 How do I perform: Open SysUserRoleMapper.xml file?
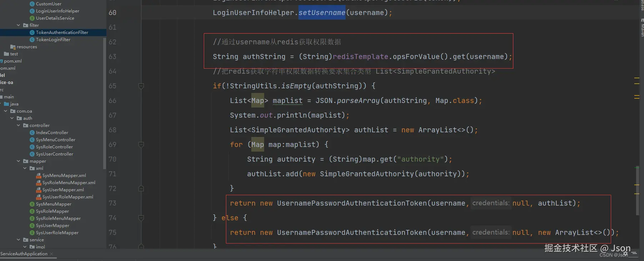coord(67,197)
